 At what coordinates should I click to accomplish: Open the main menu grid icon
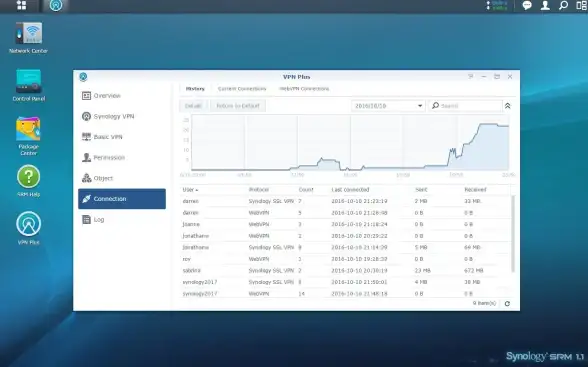click(x=21, y=5)
